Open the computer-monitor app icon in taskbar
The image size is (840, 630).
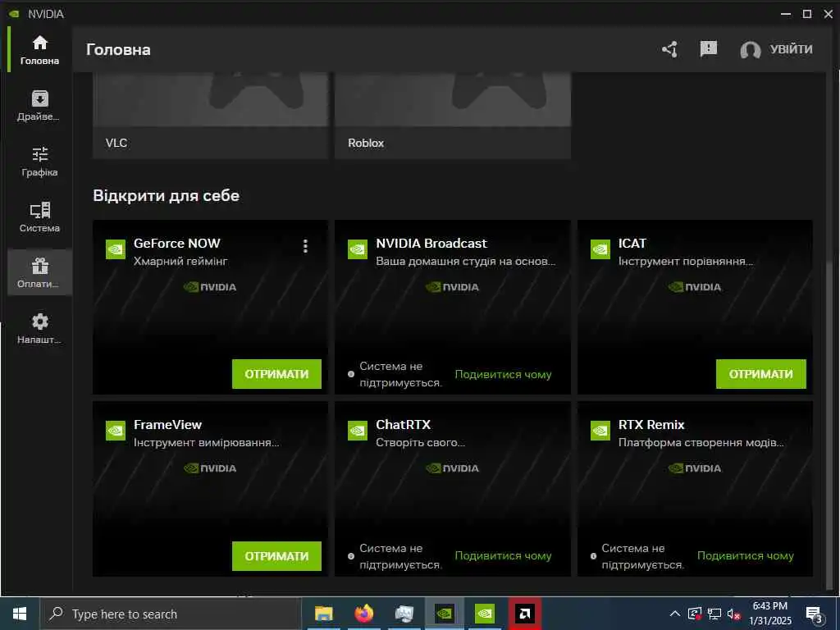tap(404, 614)
